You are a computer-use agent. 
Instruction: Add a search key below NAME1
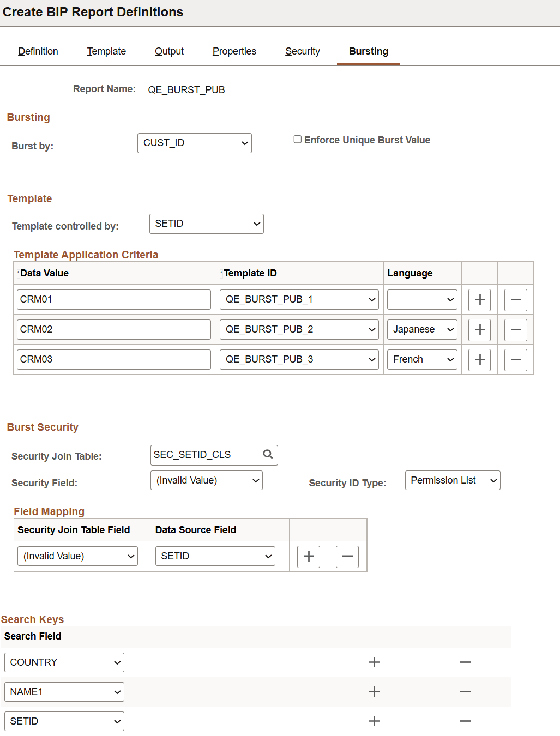pyautogui.click(x=374, y=691)
